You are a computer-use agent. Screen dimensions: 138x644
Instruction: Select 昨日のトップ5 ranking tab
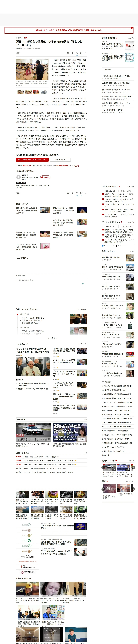126,191
